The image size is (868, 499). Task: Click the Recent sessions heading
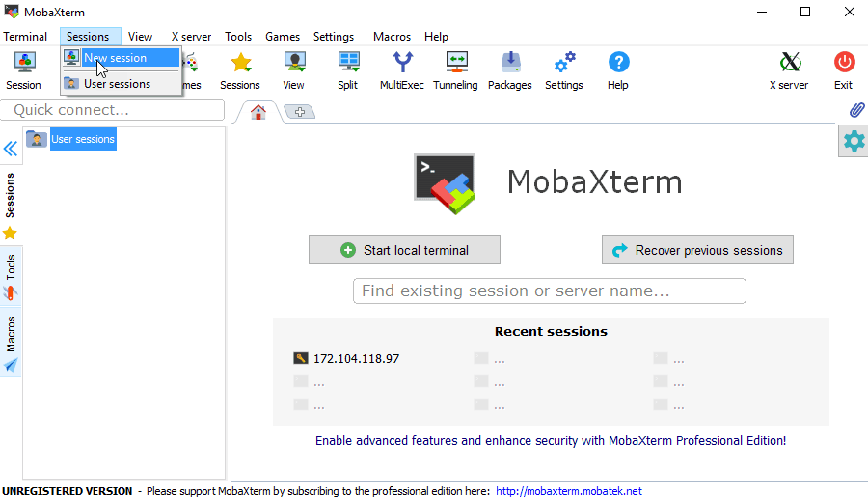click(551, 331)
